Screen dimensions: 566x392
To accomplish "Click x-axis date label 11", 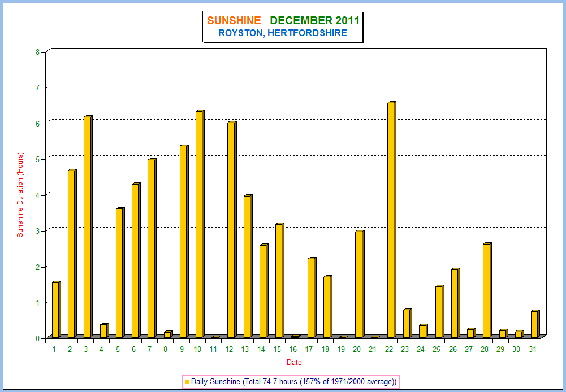I will [213, 350].
